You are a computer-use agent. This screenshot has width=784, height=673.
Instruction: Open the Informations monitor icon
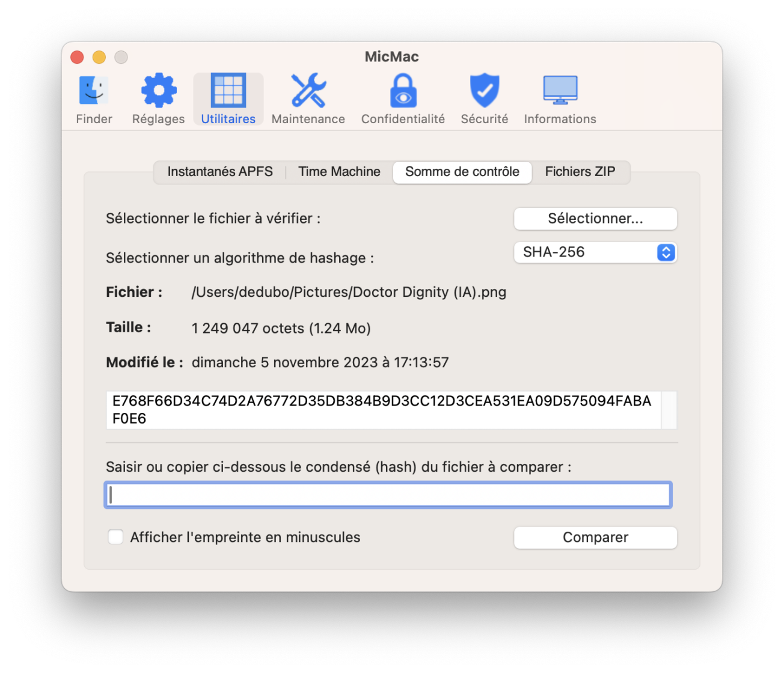pyautogui.click(x=560, y=91)
